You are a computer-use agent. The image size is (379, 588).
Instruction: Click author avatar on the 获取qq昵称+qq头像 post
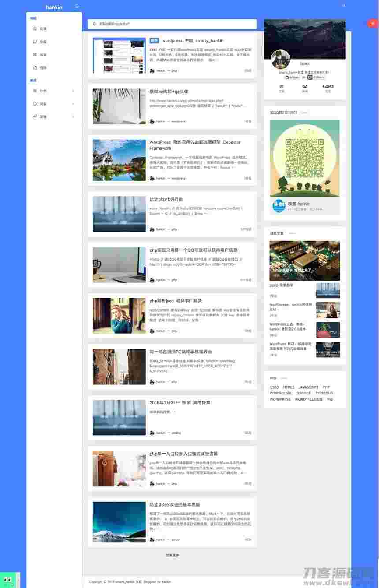pos(152,121)
